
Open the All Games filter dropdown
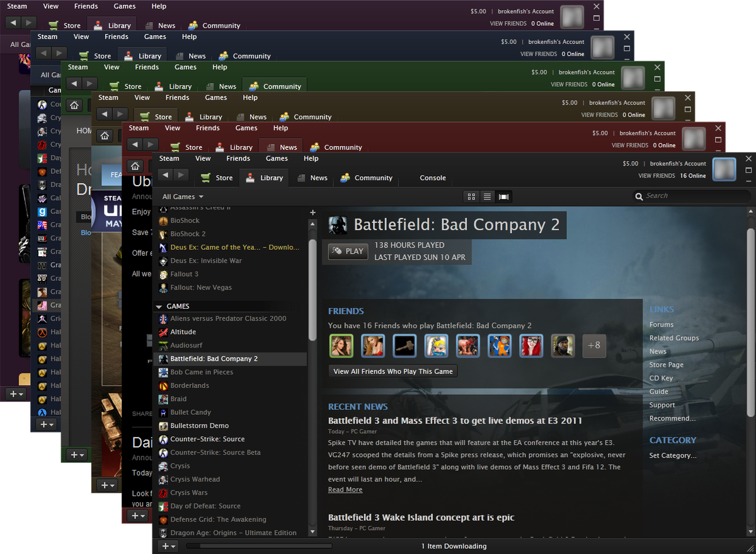(x=183, y=196)
